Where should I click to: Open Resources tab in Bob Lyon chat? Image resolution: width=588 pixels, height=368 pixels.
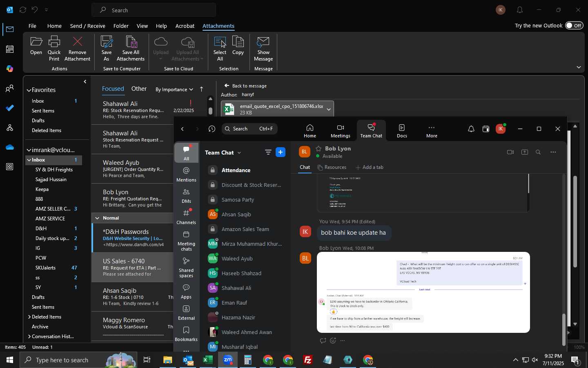332,167
